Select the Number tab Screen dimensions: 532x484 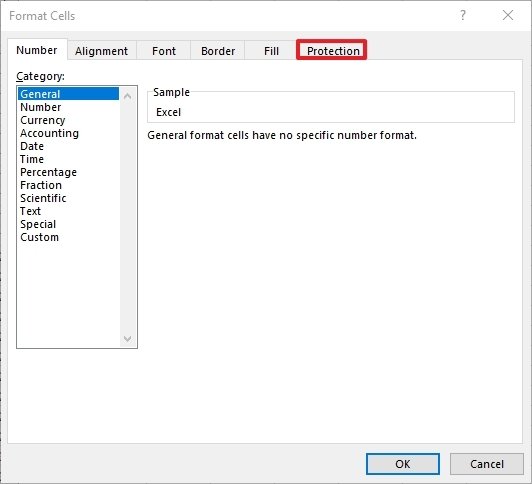37,50
